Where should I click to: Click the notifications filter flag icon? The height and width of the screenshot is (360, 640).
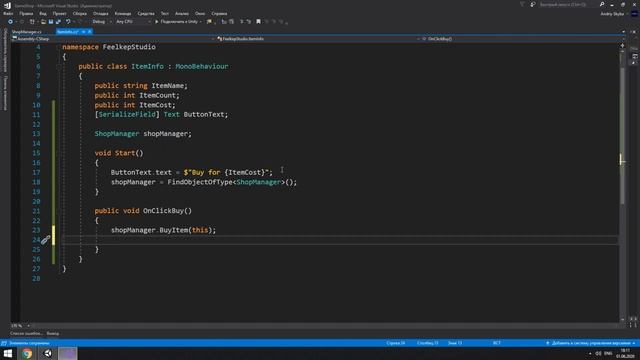(522, 4)
